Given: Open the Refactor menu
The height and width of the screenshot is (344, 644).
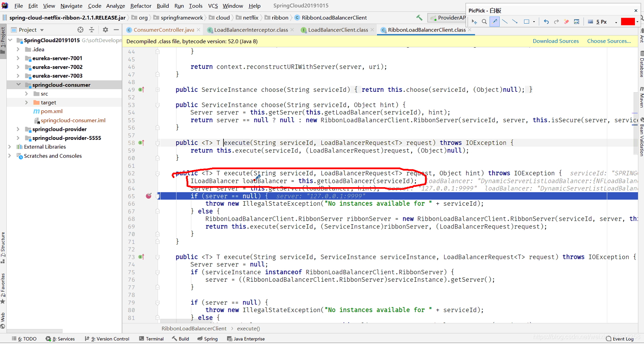Looking at the screenshot, I should 141,6.
